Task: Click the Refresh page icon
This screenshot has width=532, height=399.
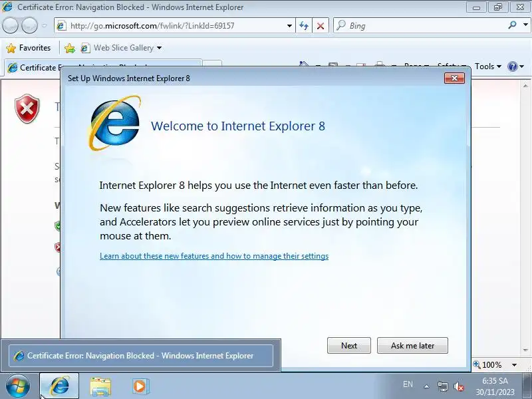Action: (304, 26)
